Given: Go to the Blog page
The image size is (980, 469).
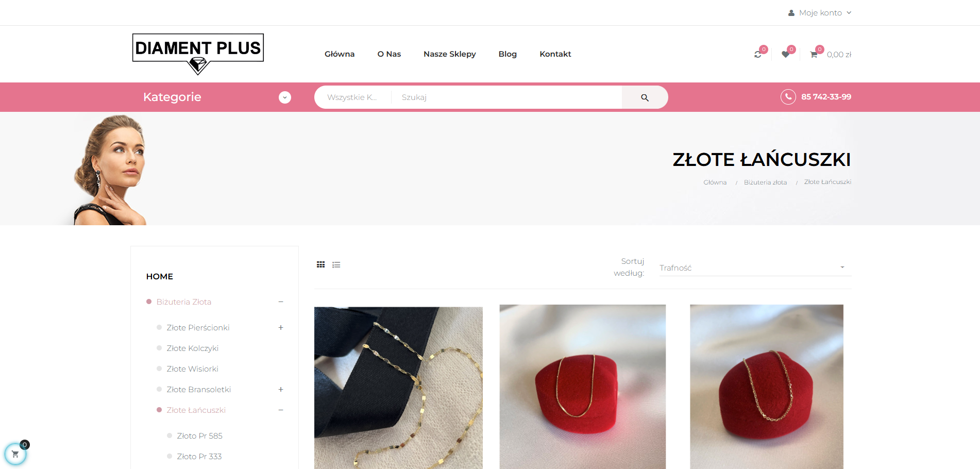Looking at the screenshot, I should 508,54.
